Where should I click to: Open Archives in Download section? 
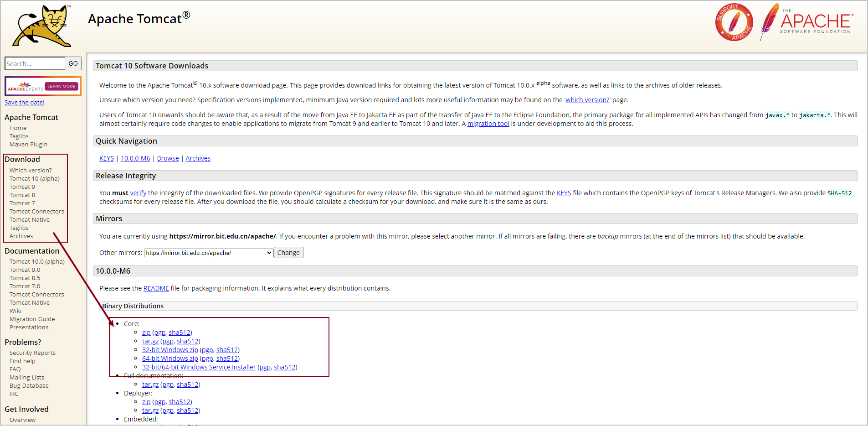tap(21, 236)
